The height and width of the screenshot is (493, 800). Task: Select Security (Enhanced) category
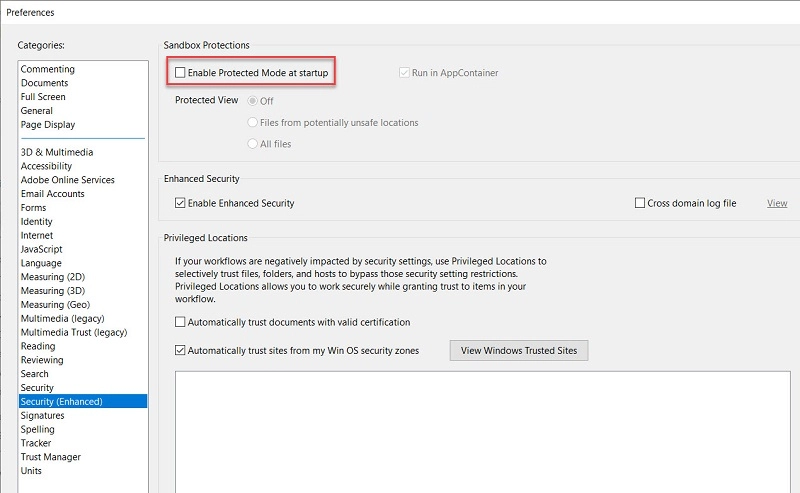(x=83, y=402)
